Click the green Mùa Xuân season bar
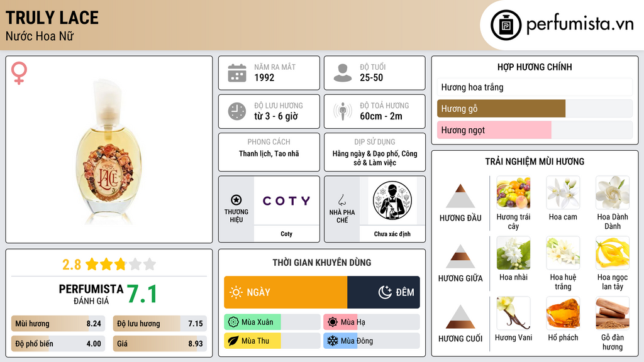The image size is (644, 362). [253, 322]
